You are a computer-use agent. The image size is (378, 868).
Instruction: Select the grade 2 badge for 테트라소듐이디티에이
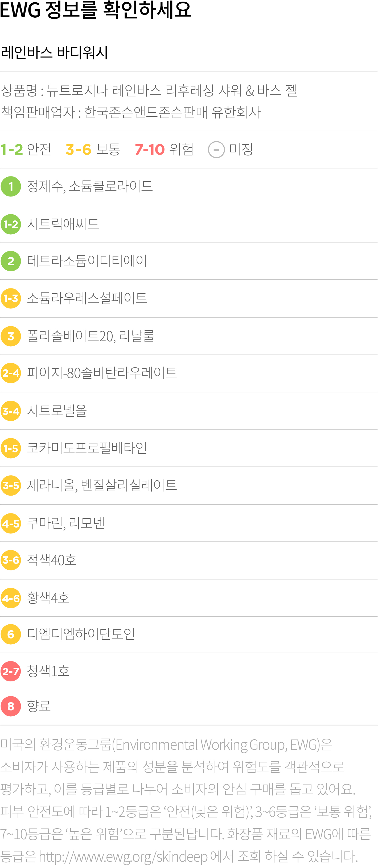click(x=11, y=261)
